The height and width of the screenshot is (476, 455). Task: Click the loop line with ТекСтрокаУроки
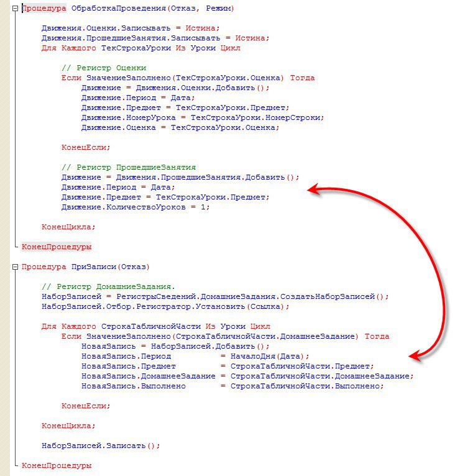point(141,48)
